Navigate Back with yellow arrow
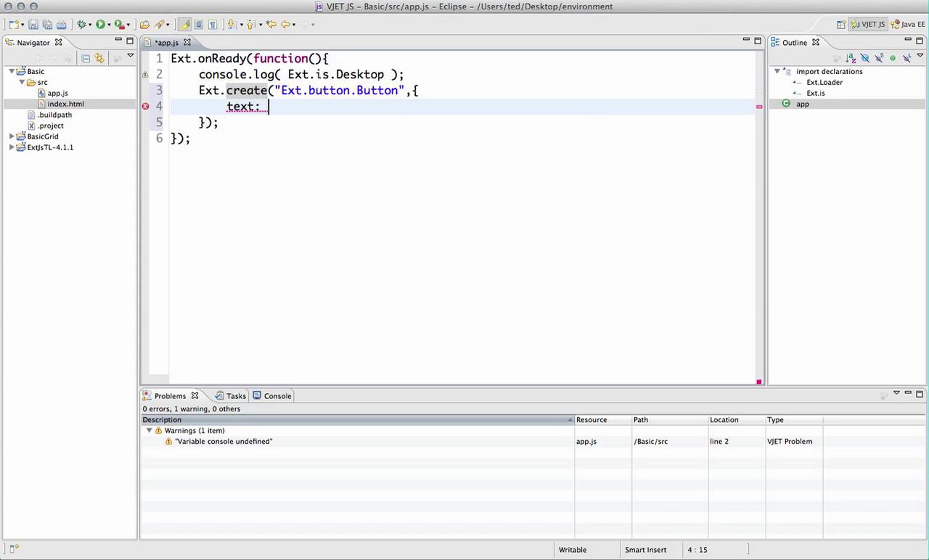 (x=285, y=25)
